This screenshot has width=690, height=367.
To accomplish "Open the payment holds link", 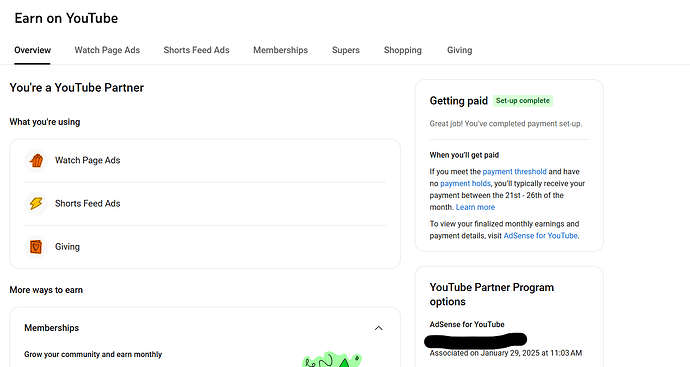I will [x=465, y=184].
